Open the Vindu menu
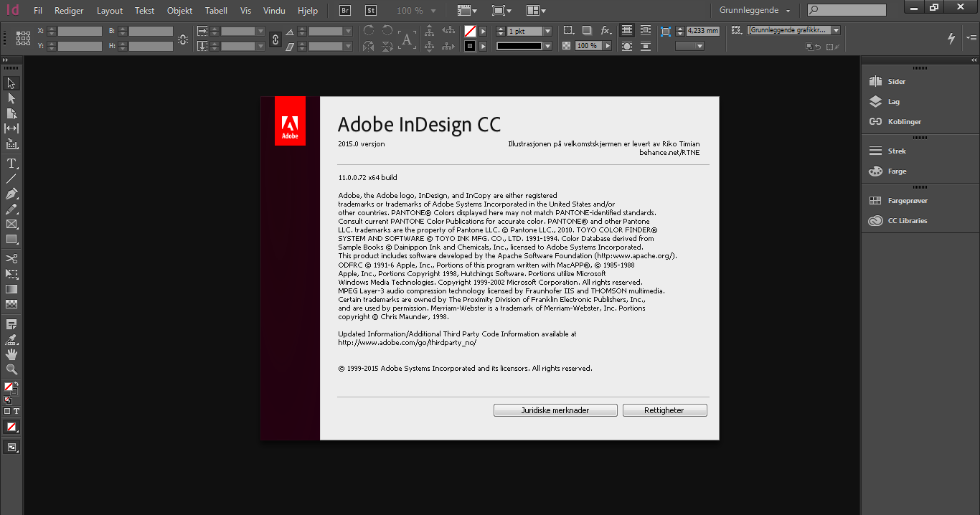The image size is (980, 515). click(274, 11)
